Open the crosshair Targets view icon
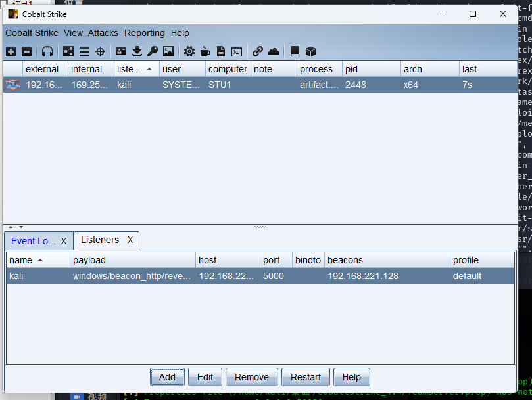The height and width of the screenshot is (400, 532). (101, 51)
